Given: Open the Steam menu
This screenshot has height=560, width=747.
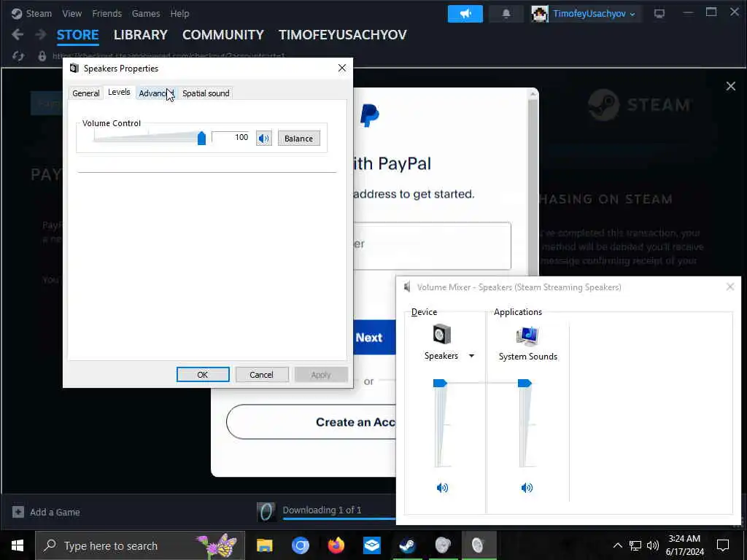Looking at the screenshot, I should [39, 13].
